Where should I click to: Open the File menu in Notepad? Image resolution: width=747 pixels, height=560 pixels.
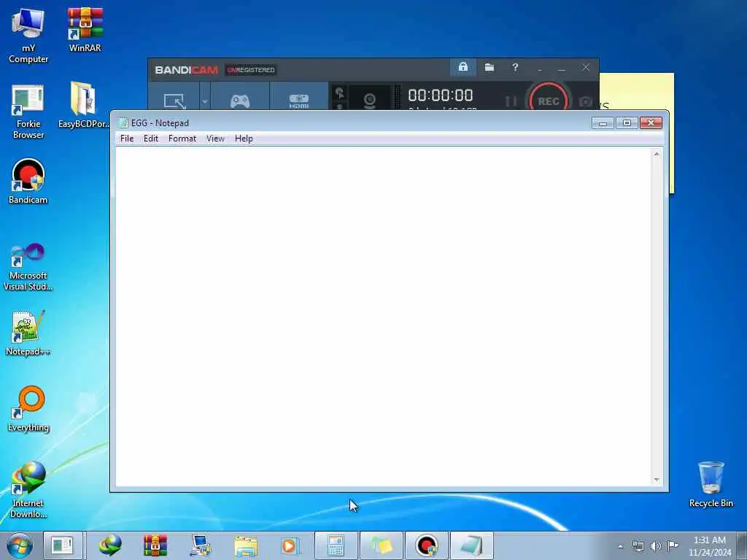point(127,139)
